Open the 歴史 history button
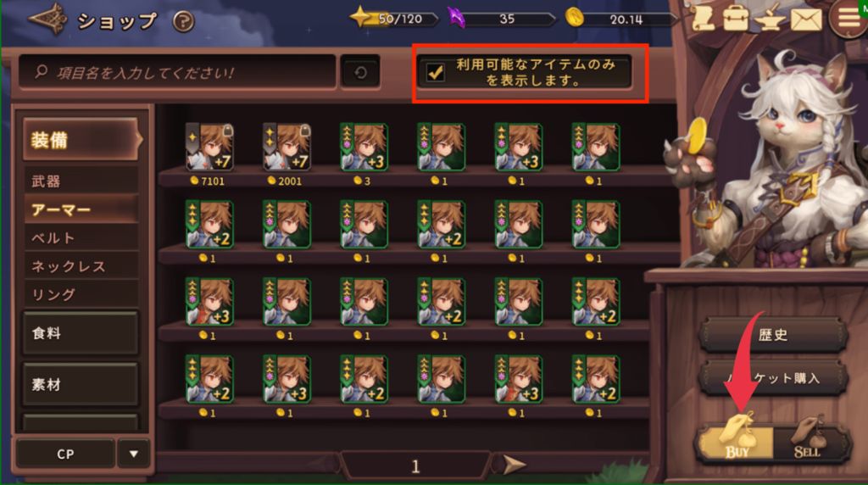The height and width of the screenshot is (485, 868). 773,334
